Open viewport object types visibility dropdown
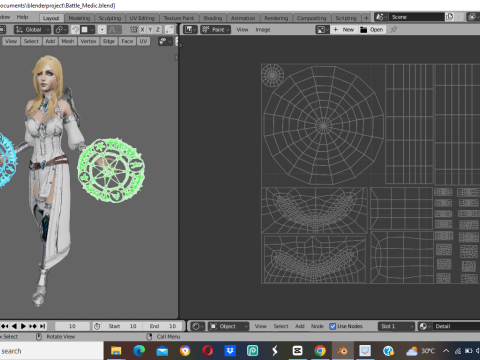 point(165,41)
